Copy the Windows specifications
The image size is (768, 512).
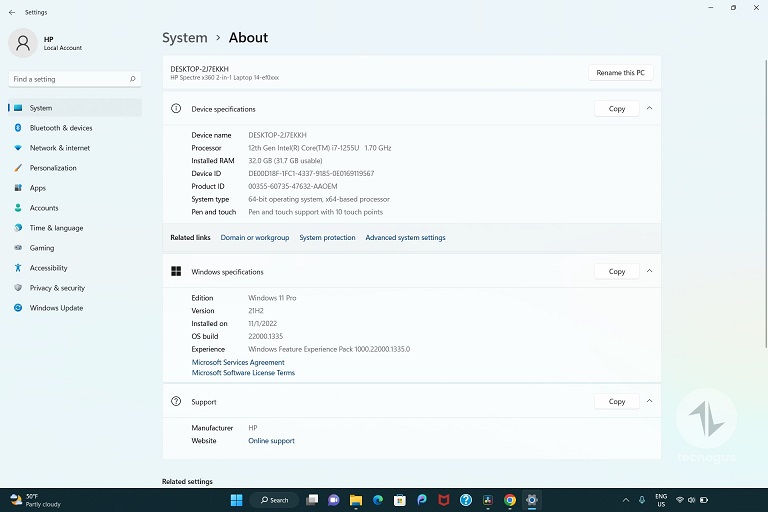click(x=617, y=271)
